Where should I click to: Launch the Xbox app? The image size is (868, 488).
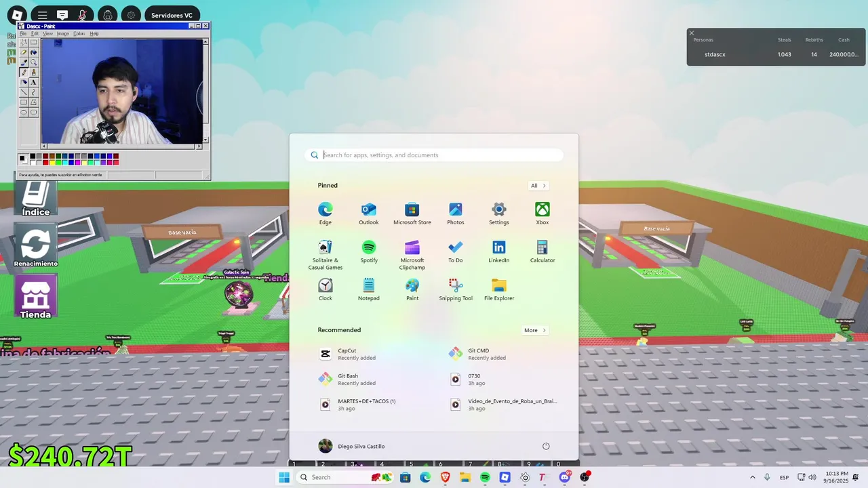(542, 213)
